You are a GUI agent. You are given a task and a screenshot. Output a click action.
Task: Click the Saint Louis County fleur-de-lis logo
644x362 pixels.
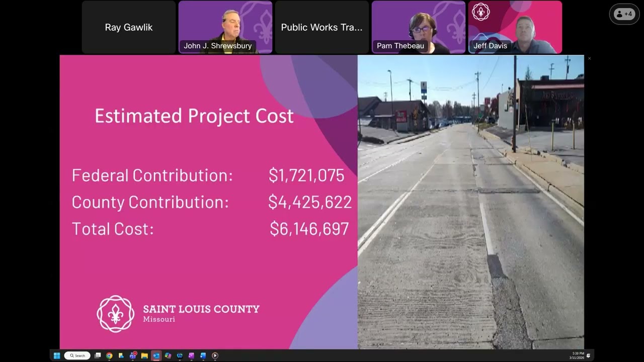tap(116, 314)
